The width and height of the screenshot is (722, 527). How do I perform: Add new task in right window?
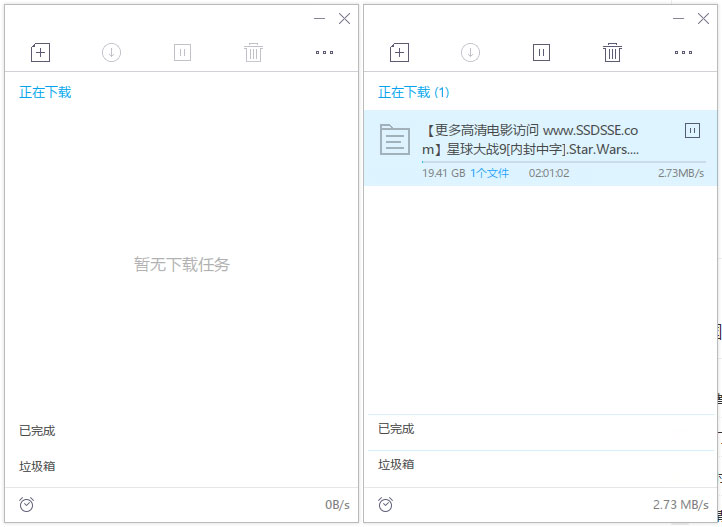coord(399,52)
